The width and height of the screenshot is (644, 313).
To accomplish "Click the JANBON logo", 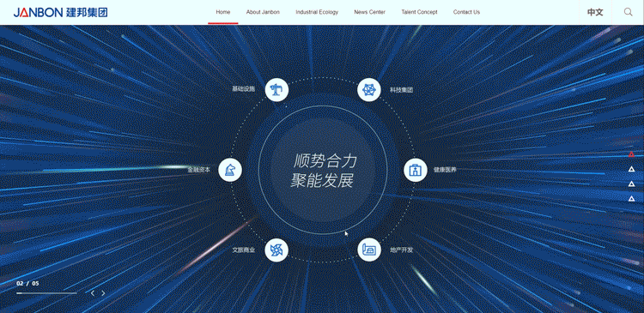I will coord(60,12).
